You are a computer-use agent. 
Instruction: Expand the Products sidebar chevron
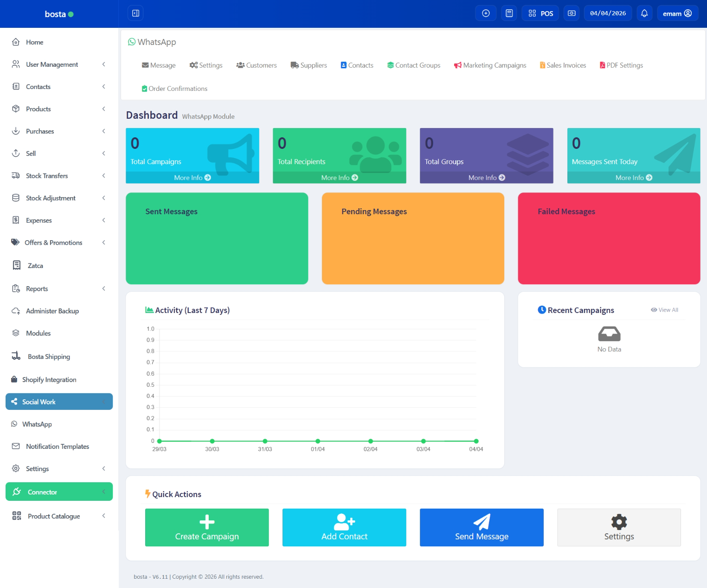click(103, 109)
